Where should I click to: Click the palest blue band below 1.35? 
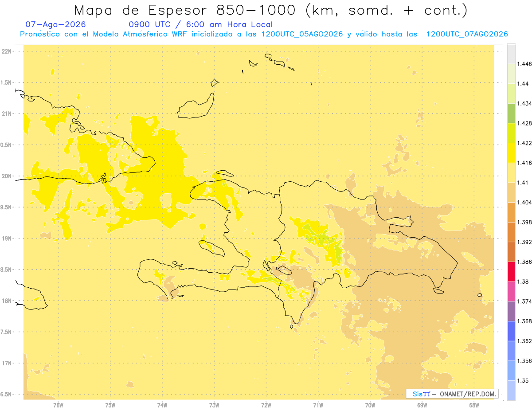(x=511, y=390)
